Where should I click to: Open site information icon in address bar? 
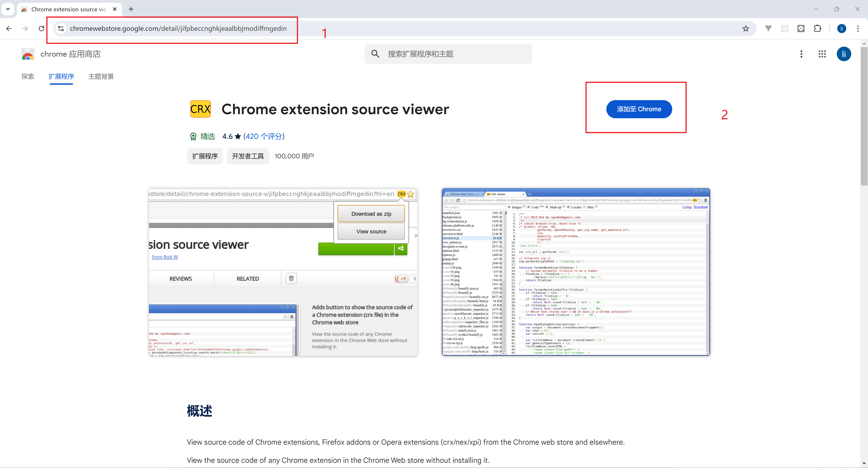(x=61, y=29)
